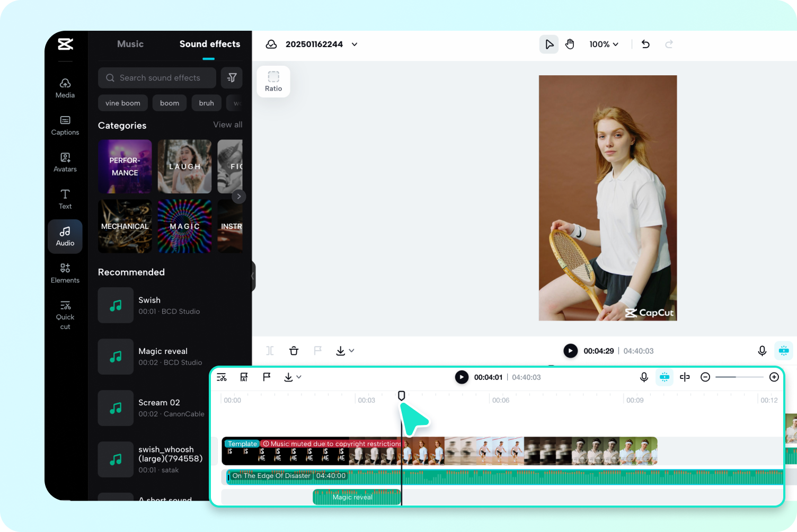Open the Captions panel
Screen dimensions: 797x532
pos(65,125)
